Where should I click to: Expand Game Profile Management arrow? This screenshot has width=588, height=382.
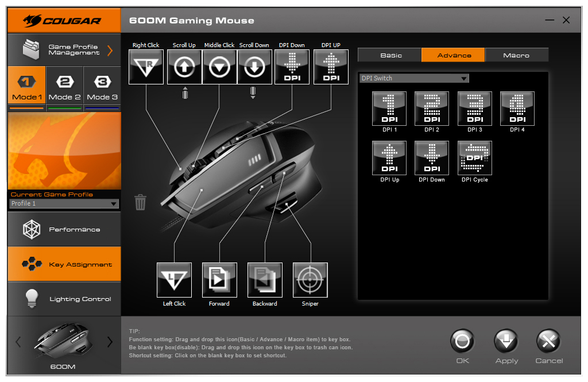click(x=110, y=50)
